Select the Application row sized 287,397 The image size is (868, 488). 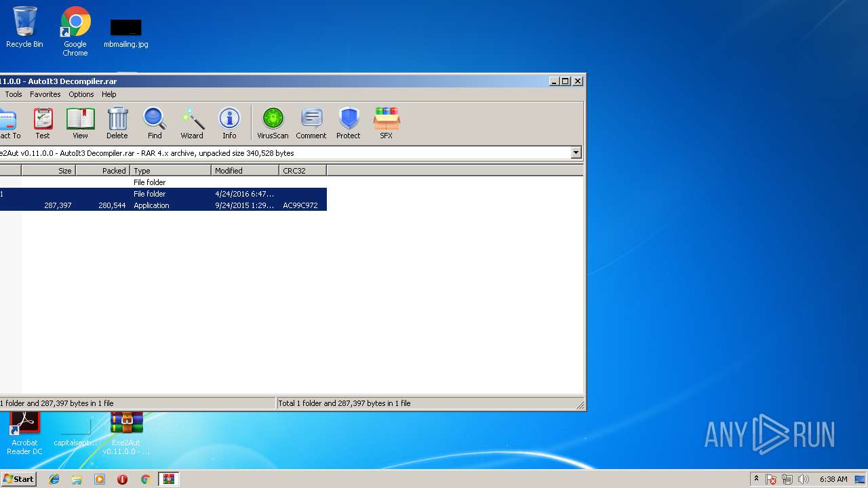tap(163, 205)
